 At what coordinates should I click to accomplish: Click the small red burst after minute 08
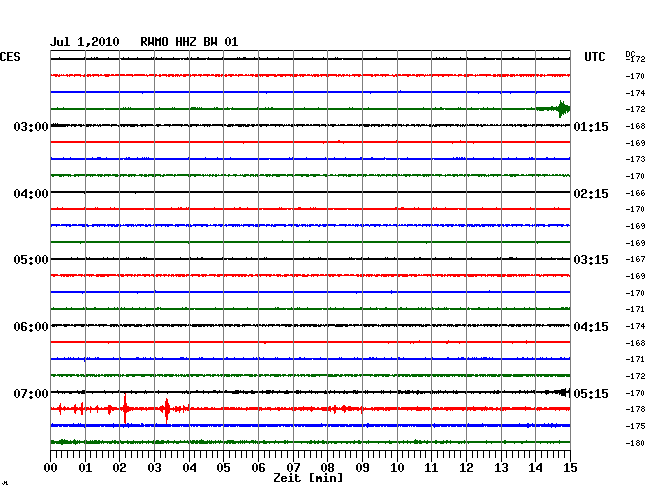tap(344, 409)
